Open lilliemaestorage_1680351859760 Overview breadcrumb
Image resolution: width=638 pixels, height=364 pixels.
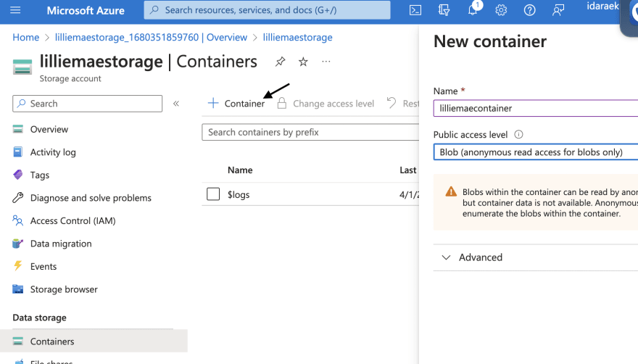[x=151, y=37]
